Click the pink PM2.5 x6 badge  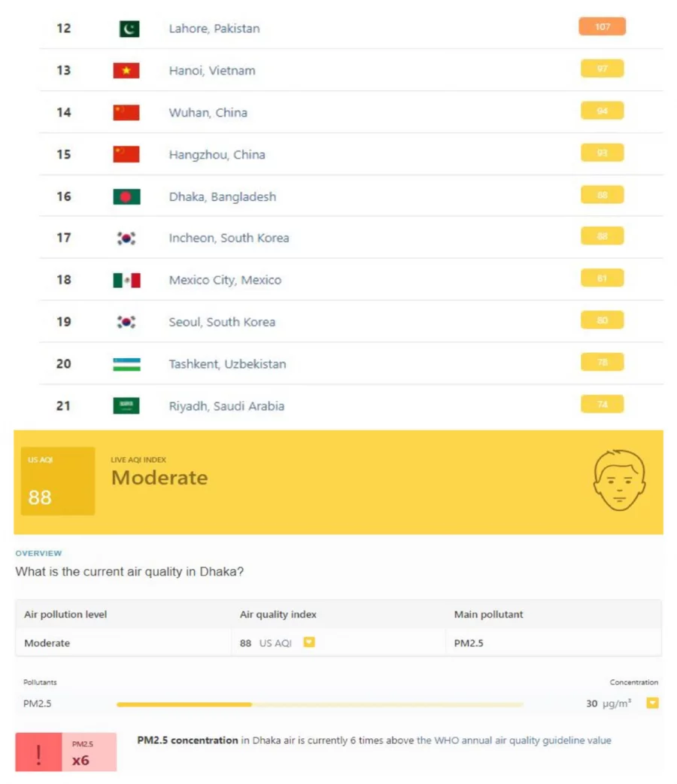(89, 752)
